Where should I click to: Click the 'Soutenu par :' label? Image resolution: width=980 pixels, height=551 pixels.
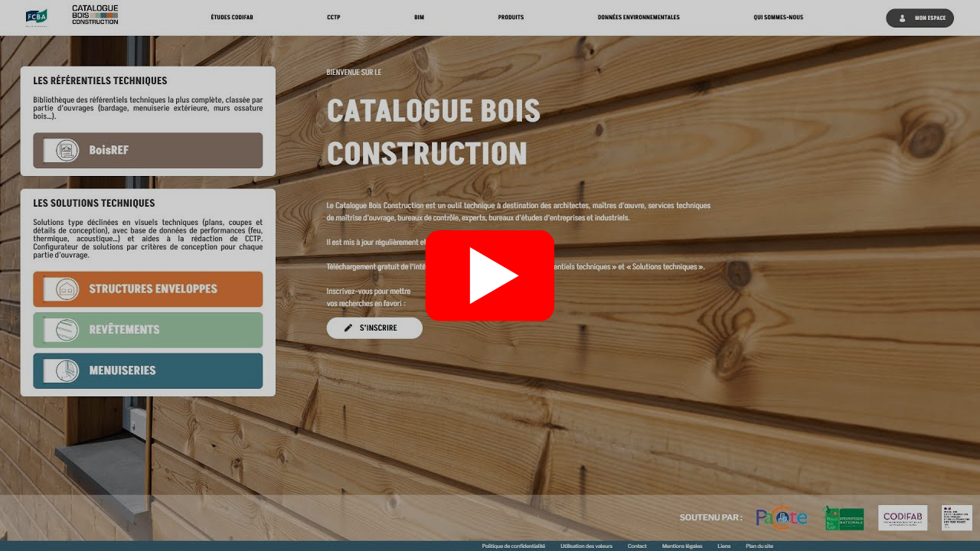coord(710,518)
